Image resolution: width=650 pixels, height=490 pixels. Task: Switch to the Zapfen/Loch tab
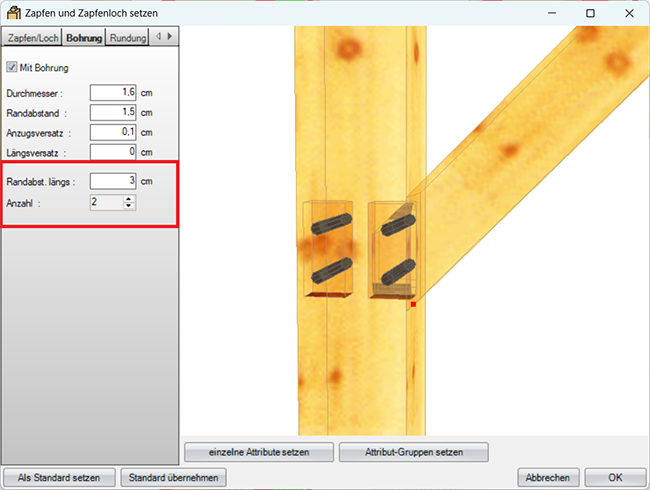33,38
